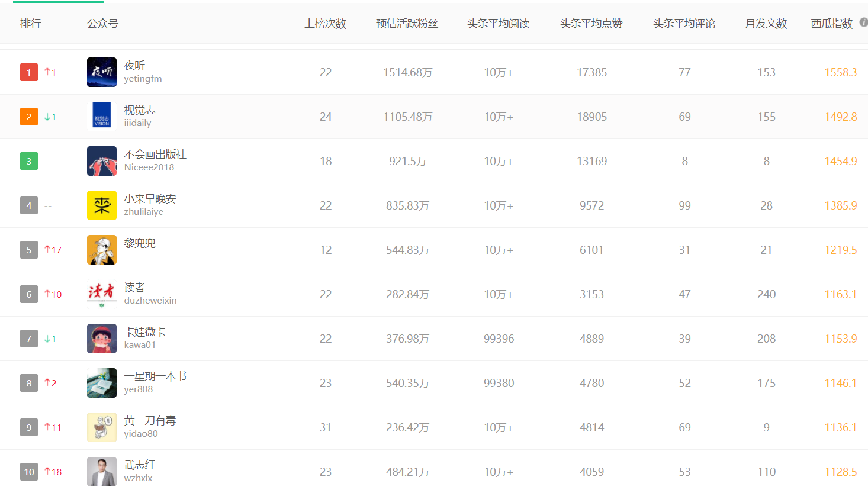Sort by 头条平均点赞 column header
The width and height of the screenshot is (868, 493).
591,24
